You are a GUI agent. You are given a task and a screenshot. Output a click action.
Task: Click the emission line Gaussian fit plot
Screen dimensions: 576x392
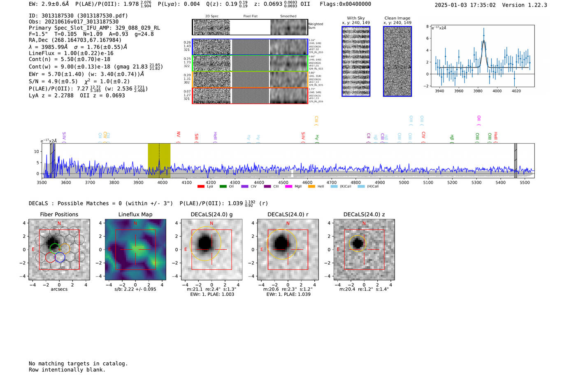[x=483, y=56]
